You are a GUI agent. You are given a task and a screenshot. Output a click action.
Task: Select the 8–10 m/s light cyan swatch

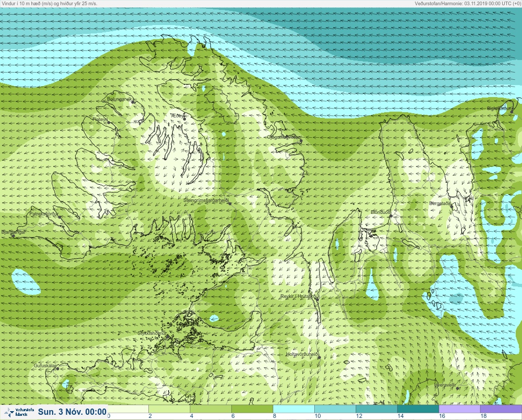(293, 409)
